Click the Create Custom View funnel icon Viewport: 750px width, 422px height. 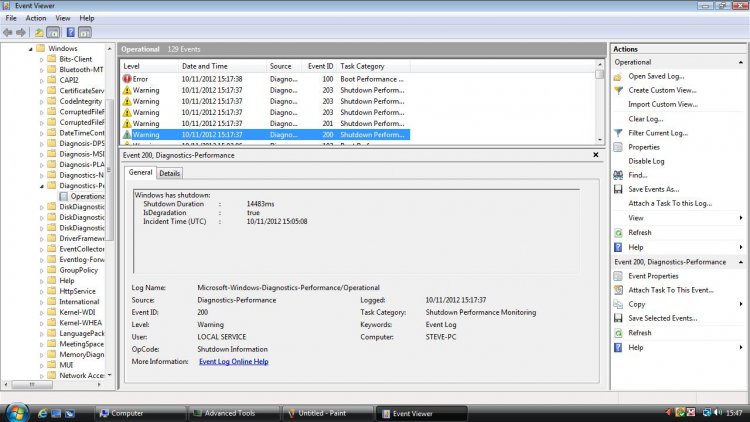[618, 90]
